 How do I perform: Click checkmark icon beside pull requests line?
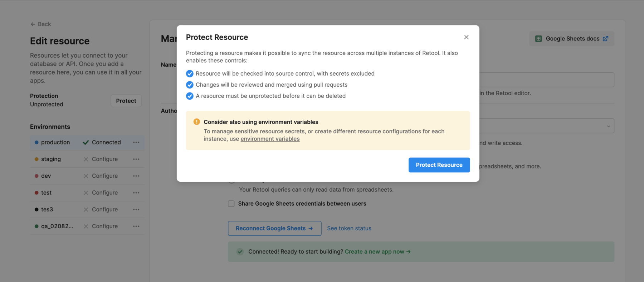[190, 85]
